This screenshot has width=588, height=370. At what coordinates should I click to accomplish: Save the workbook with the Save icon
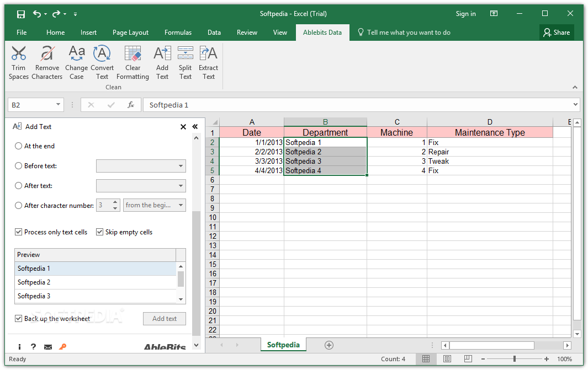pyautogui.click(x=21, y=14)
